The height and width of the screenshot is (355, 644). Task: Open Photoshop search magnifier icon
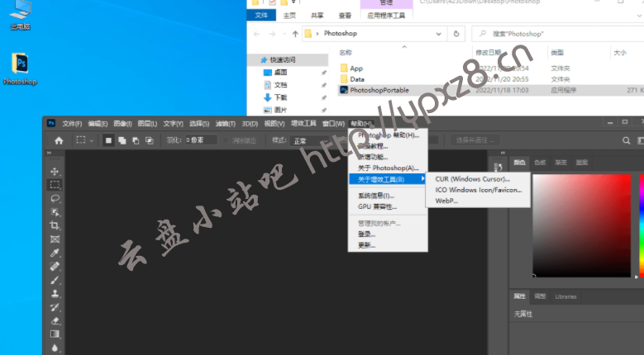pos(627,140)
